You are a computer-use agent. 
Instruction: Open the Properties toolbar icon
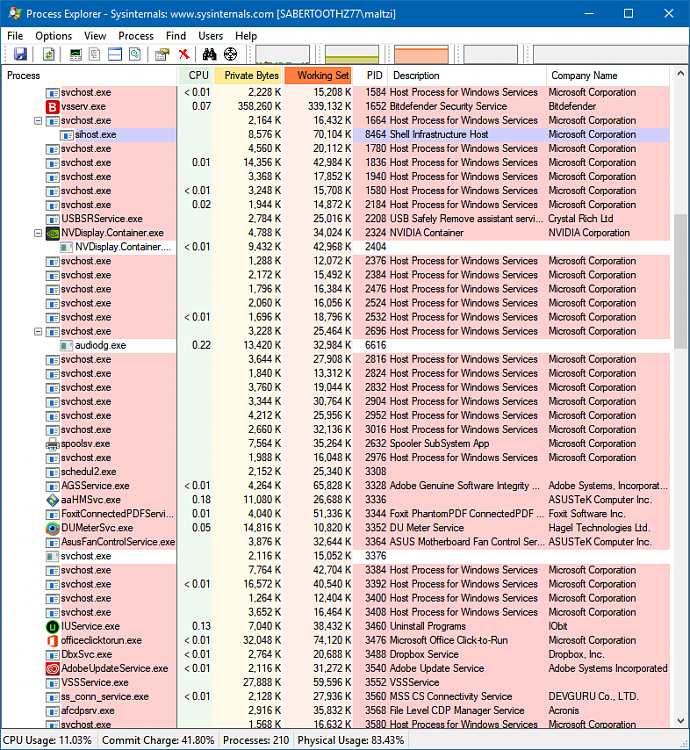pos(163,54)
